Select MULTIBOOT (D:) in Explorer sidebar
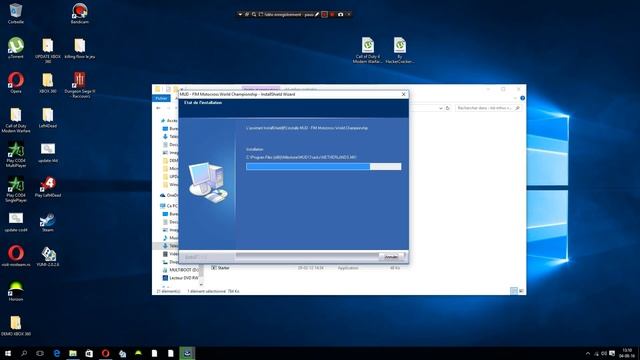Image resolution: width=640 pixels, height=360 pixels. 180,270
